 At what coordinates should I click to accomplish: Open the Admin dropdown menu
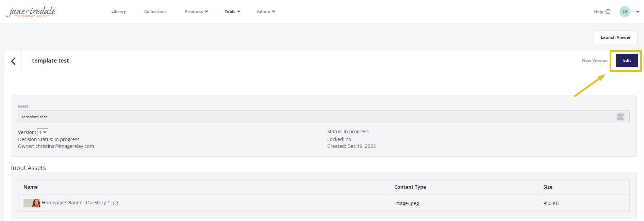point(266,12)
